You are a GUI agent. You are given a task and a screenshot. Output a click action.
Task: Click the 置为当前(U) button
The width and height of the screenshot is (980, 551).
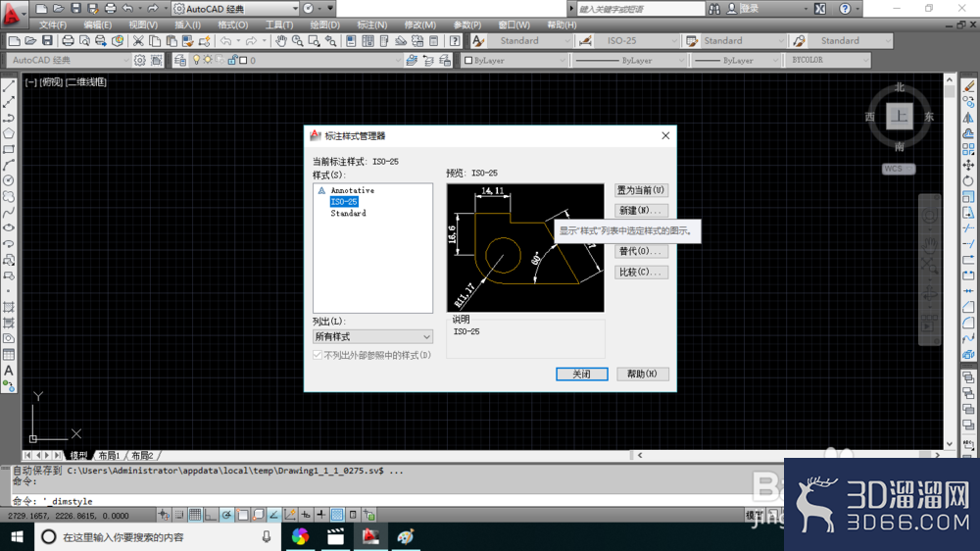641,190
